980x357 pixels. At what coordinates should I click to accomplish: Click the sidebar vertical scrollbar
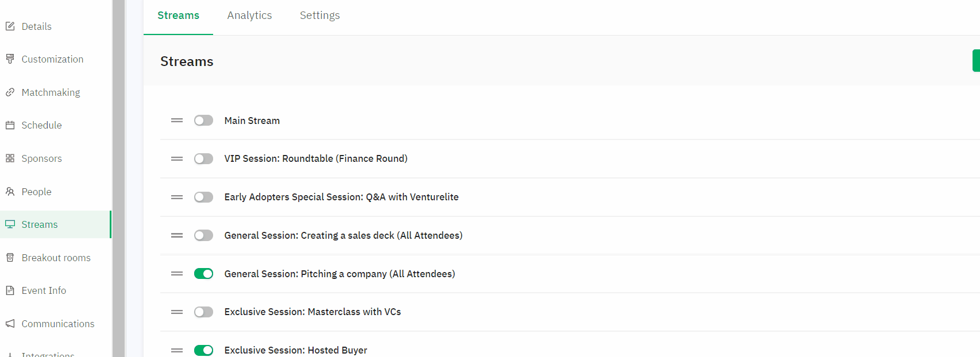(118, 178)
